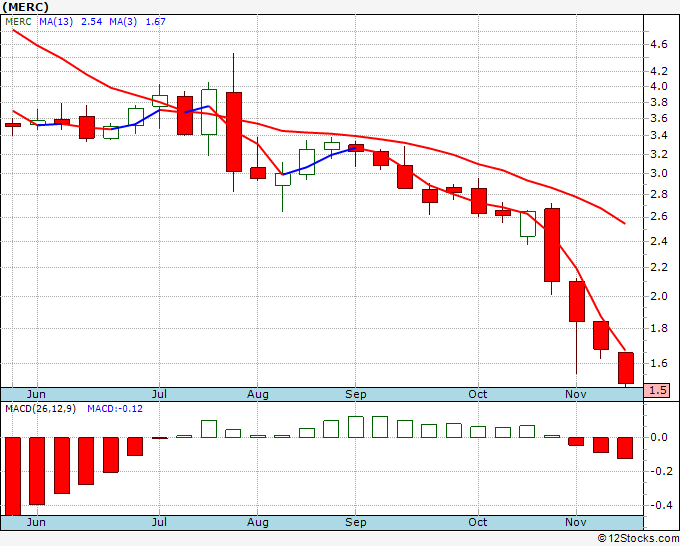Click the 3.6 price axis label
680x546 pixels.
(658, 118)
